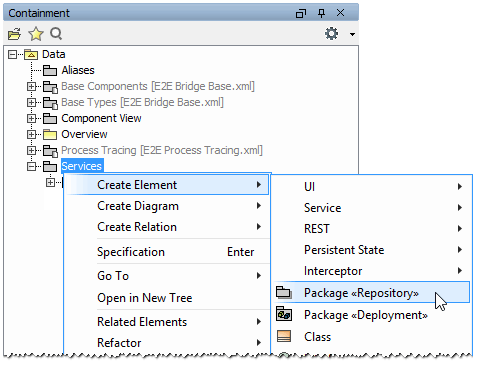The image size is (477, 367).
Task: Click the Package «Deployment» icon
Action: tap(284, 314)
